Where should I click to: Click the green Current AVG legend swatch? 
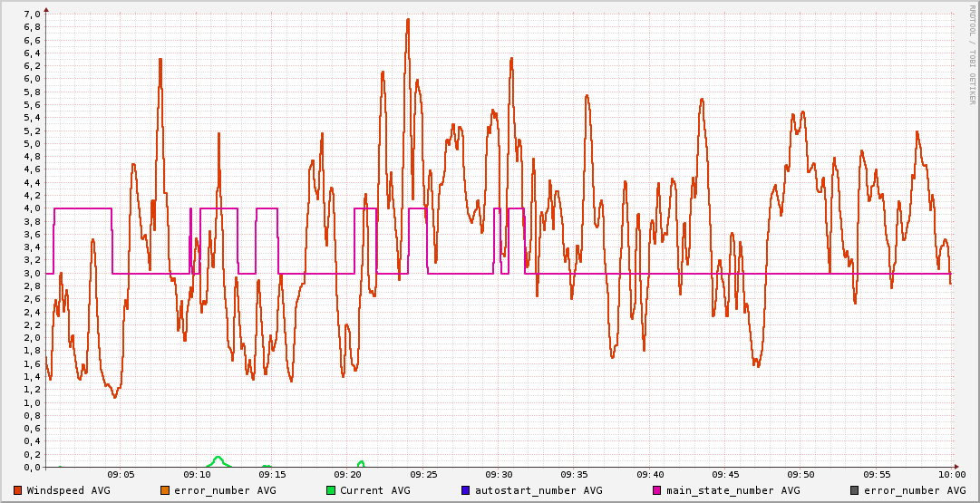(x=331, y=490)
